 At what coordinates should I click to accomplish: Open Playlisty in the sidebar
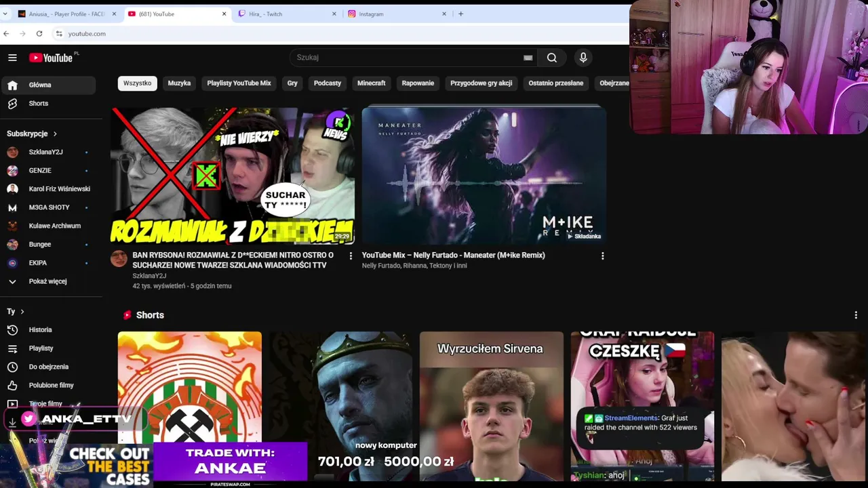click(47, 348)
